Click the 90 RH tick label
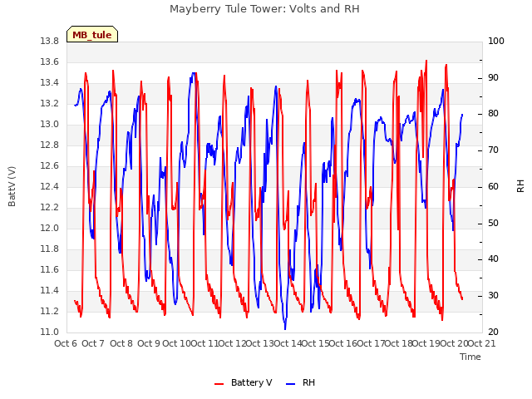Screen dimensions: 532x399 493,77
